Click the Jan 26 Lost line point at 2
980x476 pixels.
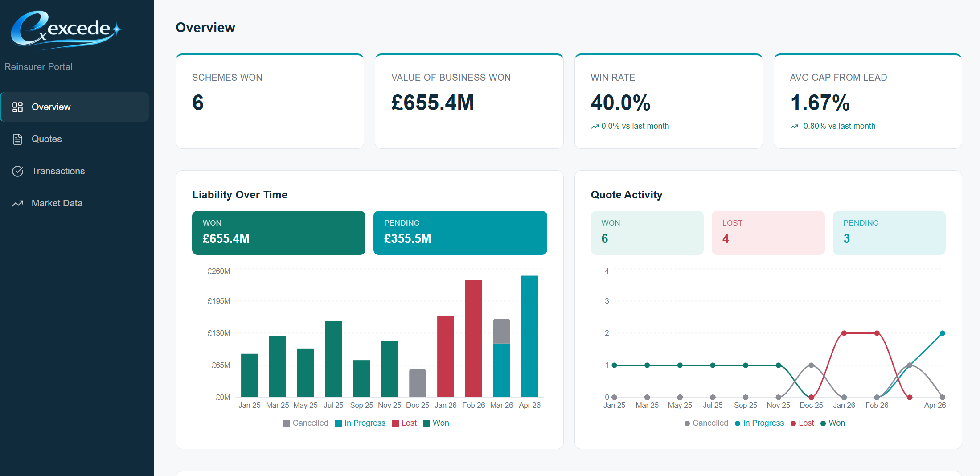pyautogui.click(x=844, y=333)
